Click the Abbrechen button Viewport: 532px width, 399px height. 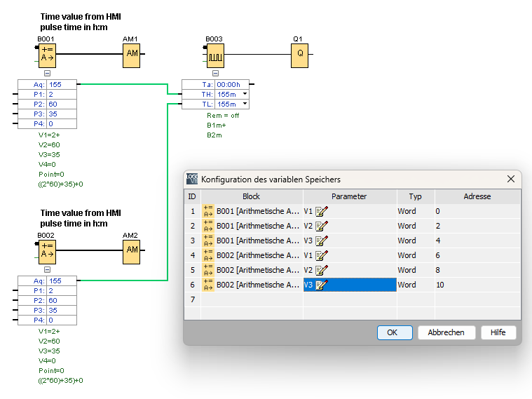pyautogui.click(x=446, y=332)
